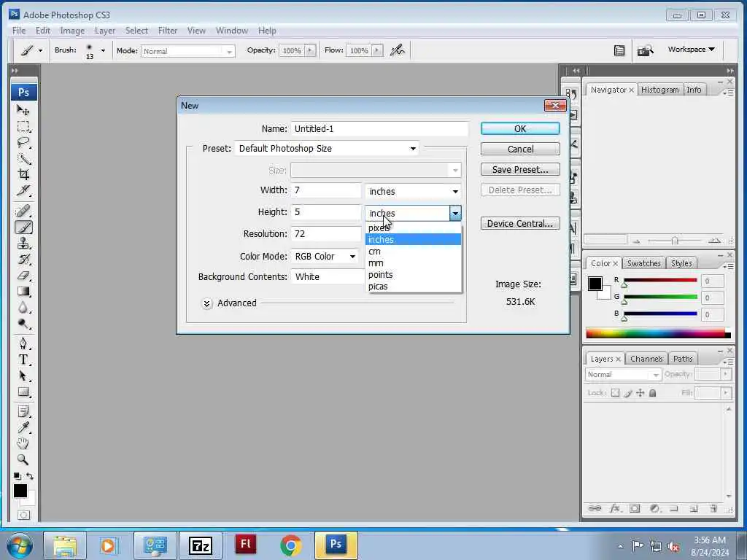747x560 pixels.
Task: Select the Pen tool
Action: click(23, 343)
